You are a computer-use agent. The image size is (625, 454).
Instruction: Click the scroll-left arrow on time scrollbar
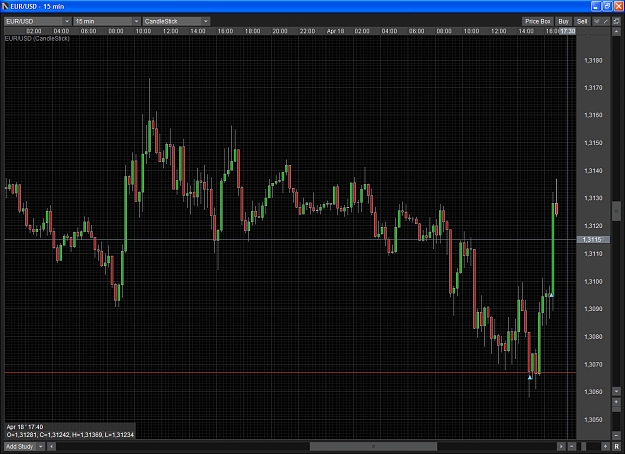click(51, 446)
